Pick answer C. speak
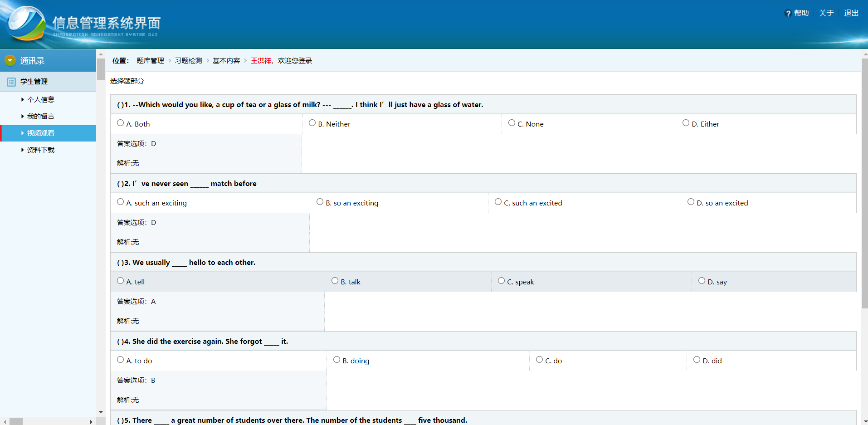The width and height of the screenshot is (868, 425). 501,281
